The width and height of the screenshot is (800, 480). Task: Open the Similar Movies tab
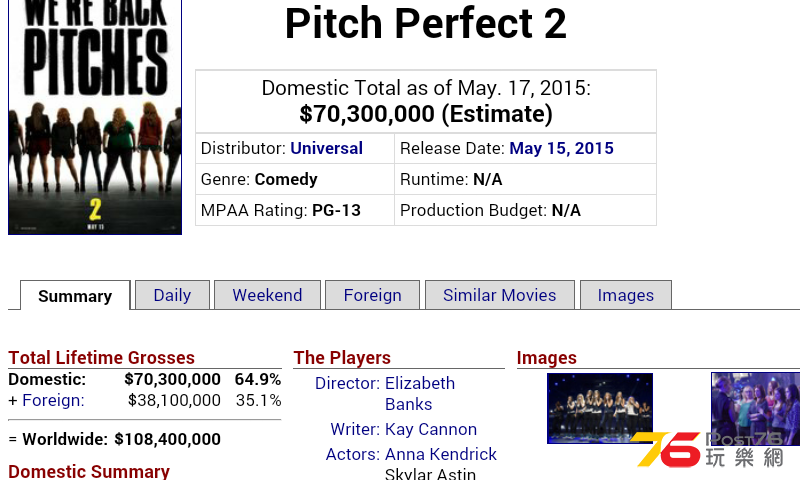(x=499, y=295)
